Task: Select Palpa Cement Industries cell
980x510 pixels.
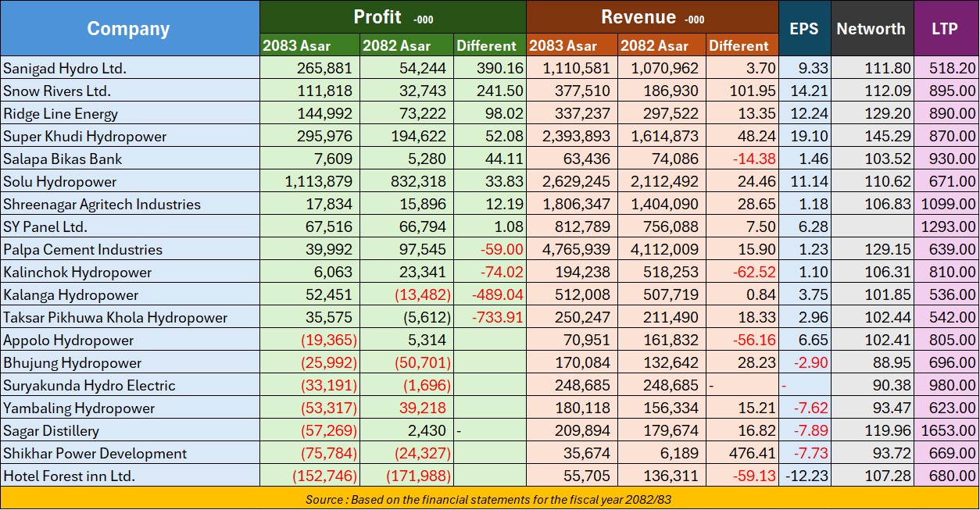Action: [130, 249]
